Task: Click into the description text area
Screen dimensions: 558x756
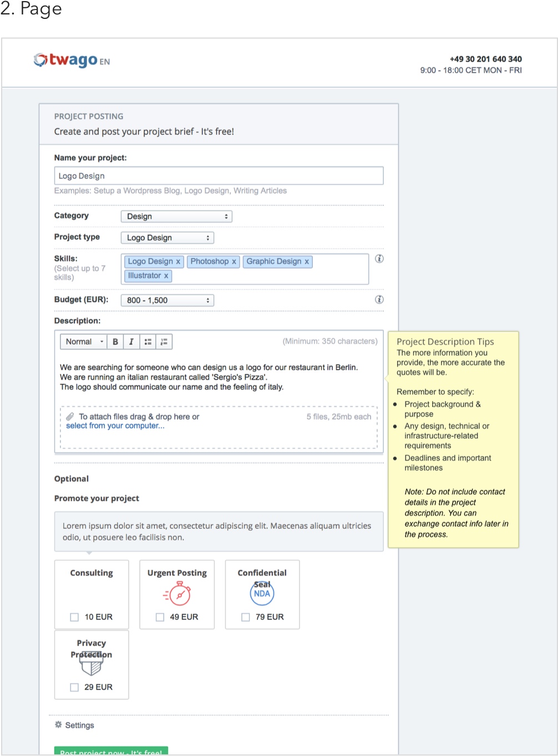Action: coord(219,377)
